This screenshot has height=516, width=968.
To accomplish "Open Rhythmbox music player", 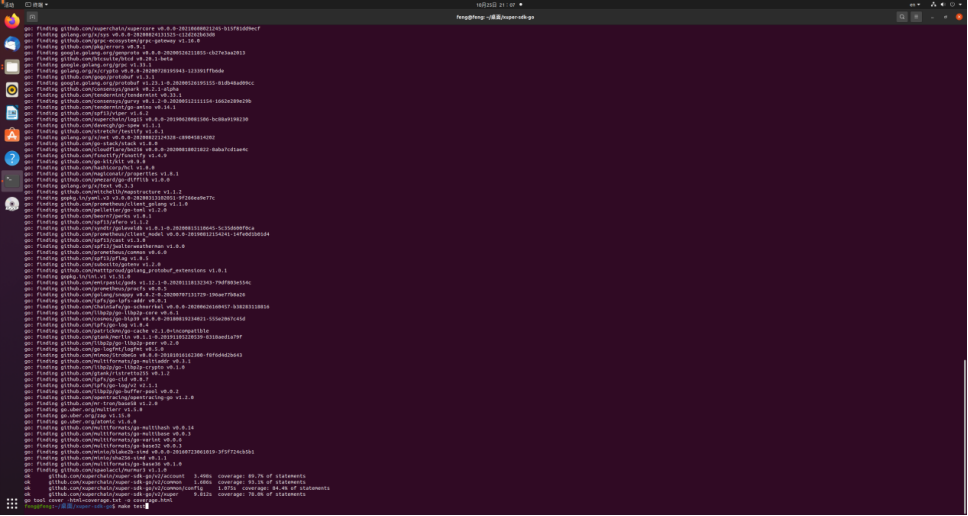I will pyautogui.click(x=11, y=90).
